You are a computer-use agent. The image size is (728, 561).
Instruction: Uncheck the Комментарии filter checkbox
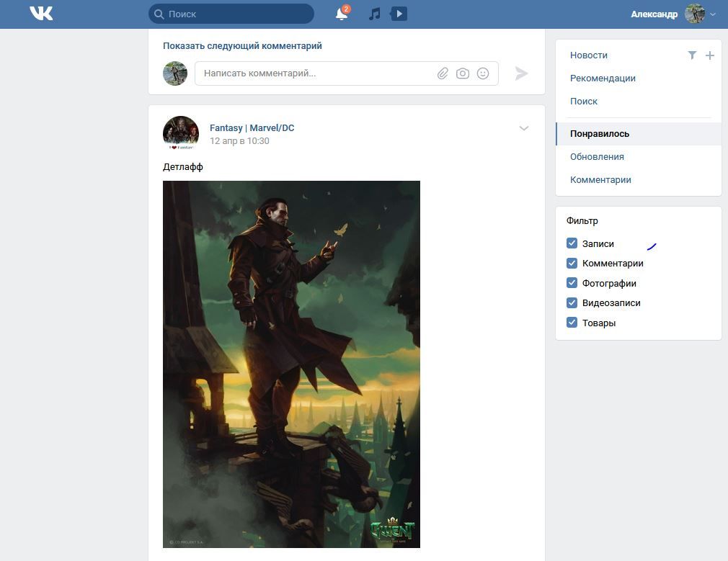pyautogui.click(x=572, y=263)
